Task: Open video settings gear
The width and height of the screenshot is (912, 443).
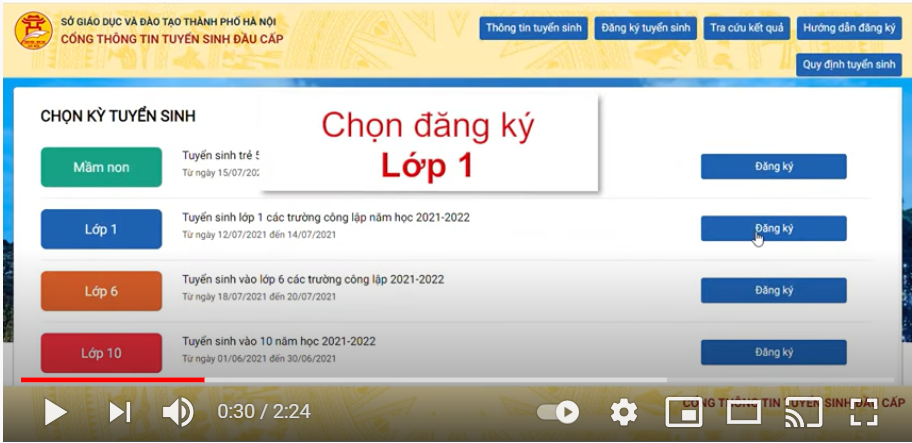Action: point(624,412)
